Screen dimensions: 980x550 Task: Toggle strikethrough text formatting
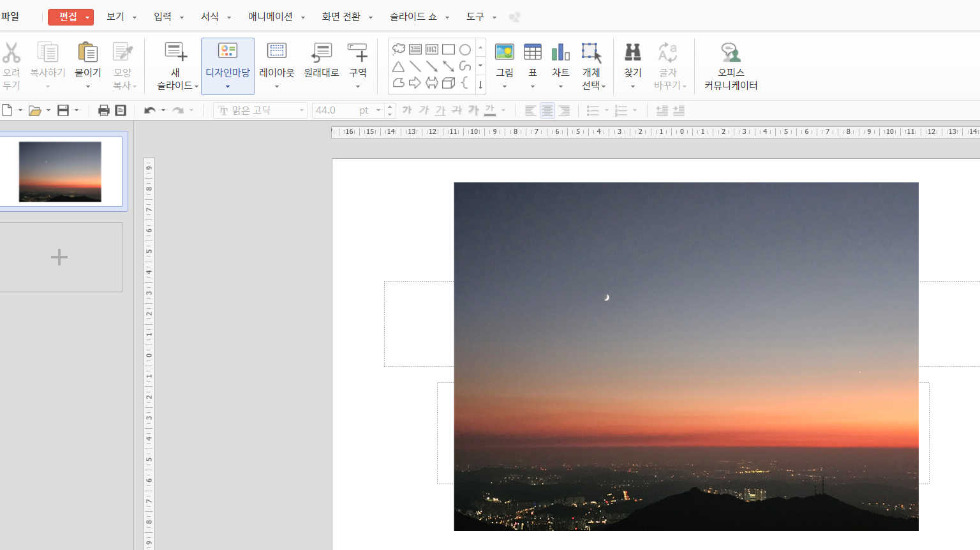457,110
